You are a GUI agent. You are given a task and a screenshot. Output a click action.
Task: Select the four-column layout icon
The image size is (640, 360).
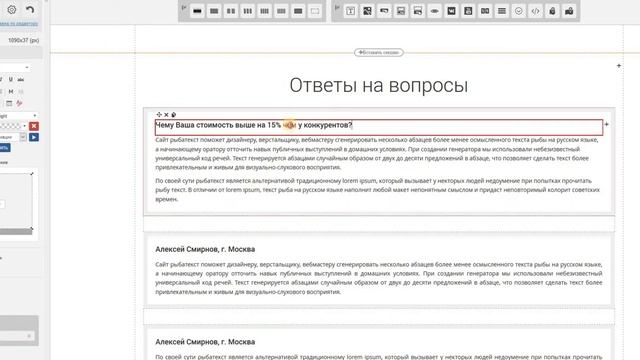tap(264, 11)
